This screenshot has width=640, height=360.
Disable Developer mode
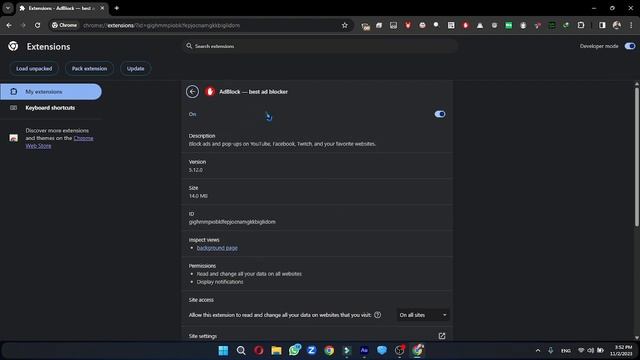(630, 46)
